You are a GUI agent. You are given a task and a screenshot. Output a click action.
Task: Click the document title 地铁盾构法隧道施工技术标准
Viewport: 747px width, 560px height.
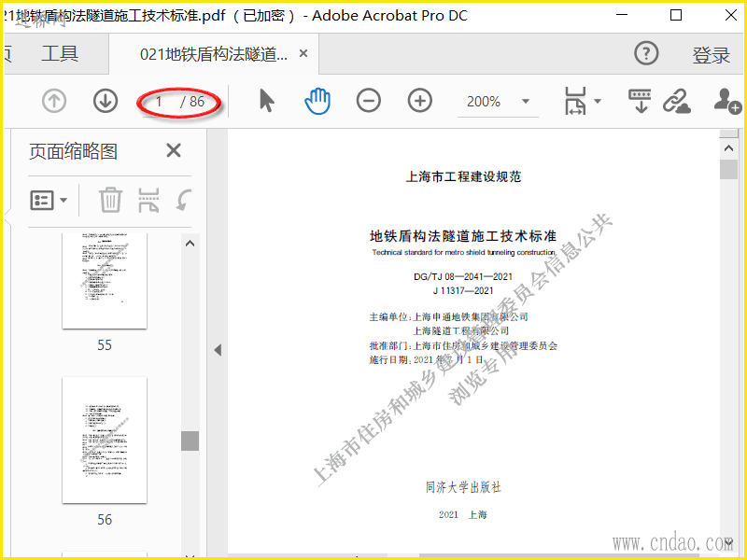tap(463, 236)
